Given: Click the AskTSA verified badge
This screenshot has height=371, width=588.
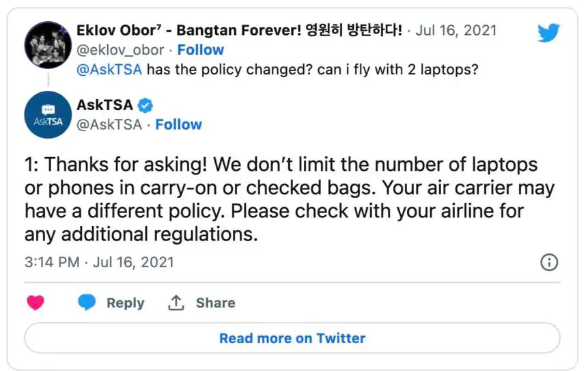Looking at the screenshot, I should point(145,105).
